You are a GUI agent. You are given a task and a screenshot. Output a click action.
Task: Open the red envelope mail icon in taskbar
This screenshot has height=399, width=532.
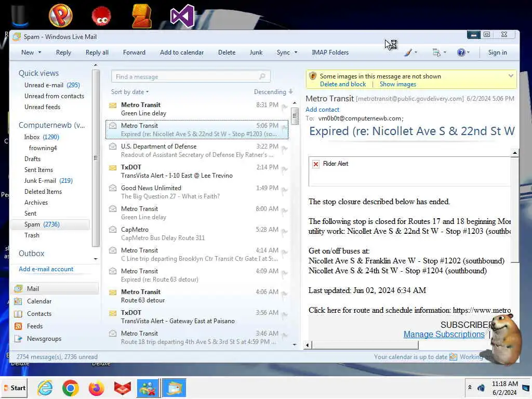[x=123, y=388]
